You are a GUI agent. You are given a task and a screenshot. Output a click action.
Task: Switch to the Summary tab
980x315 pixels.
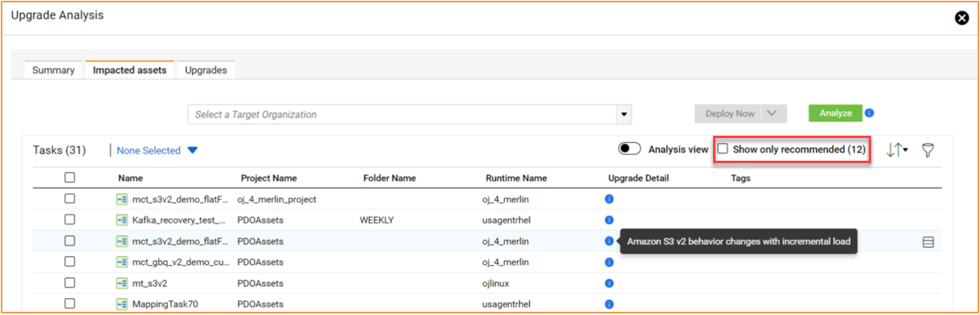(53, 70)
